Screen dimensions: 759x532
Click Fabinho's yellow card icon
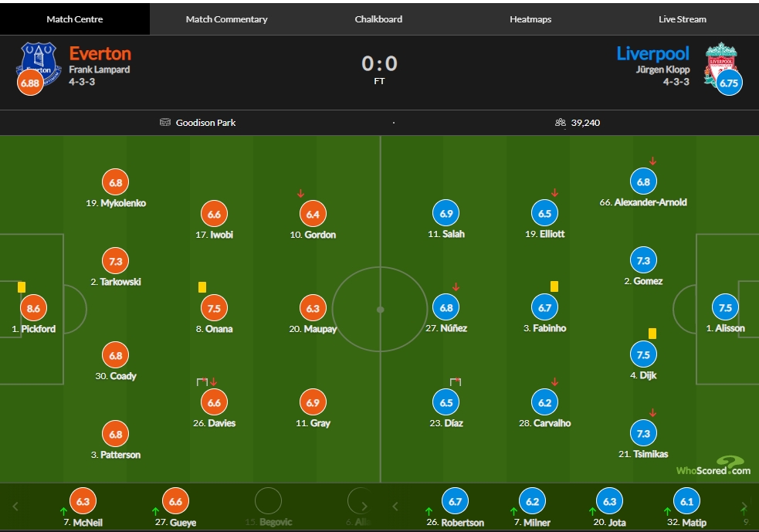[554, 286]
